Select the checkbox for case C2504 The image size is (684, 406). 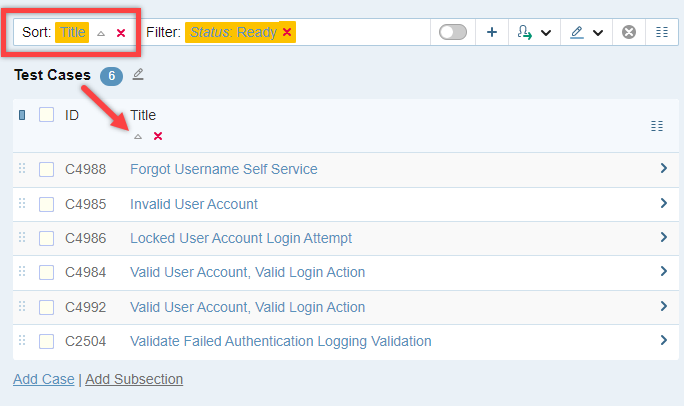point(46,342)
